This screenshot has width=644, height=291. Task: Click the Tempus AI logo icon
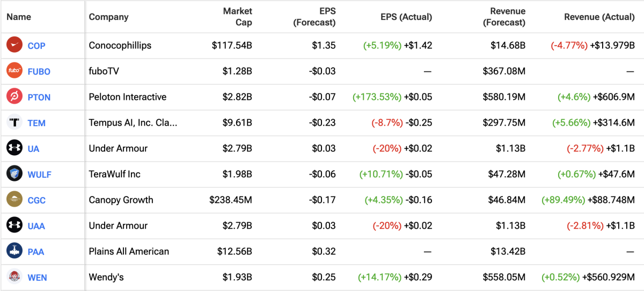14,122
